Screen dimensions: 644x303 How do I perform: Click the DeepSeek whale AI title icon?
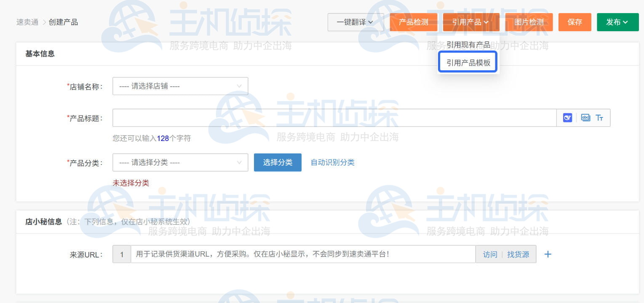pos(567,118)
